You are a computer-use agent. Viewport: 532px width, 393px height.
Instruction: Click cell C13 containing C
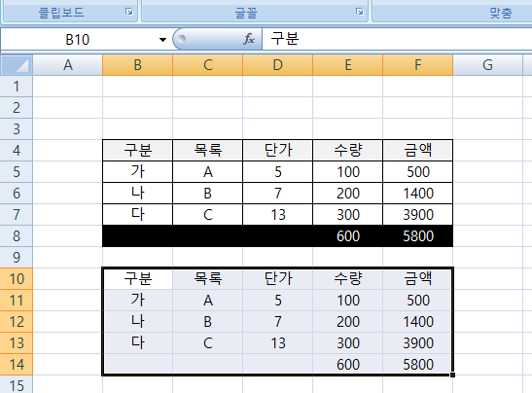pyautogui.click(x=207, y=342)
